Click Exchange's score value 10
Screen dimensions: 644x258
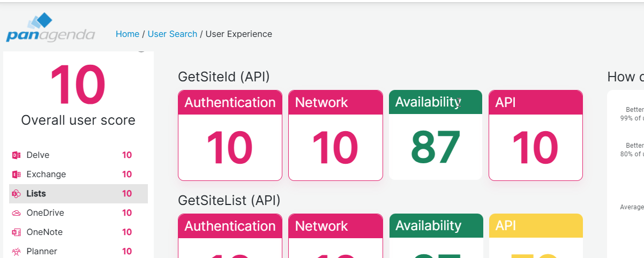pos(127,174)
